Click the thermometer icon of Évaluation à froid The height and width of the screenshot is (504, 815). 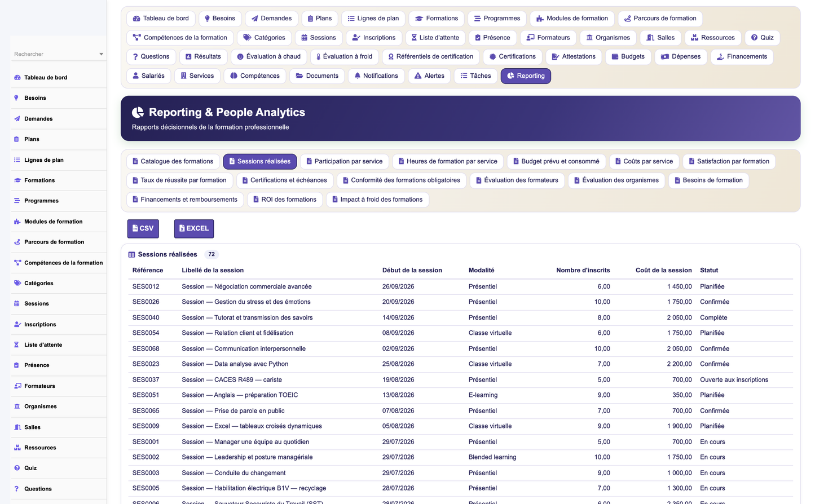(319, 56)
